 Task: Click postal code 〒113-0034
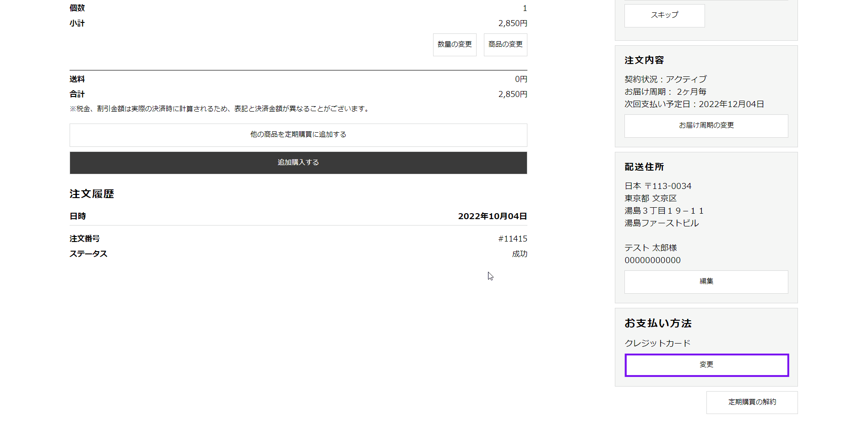(x=668, y=186)
